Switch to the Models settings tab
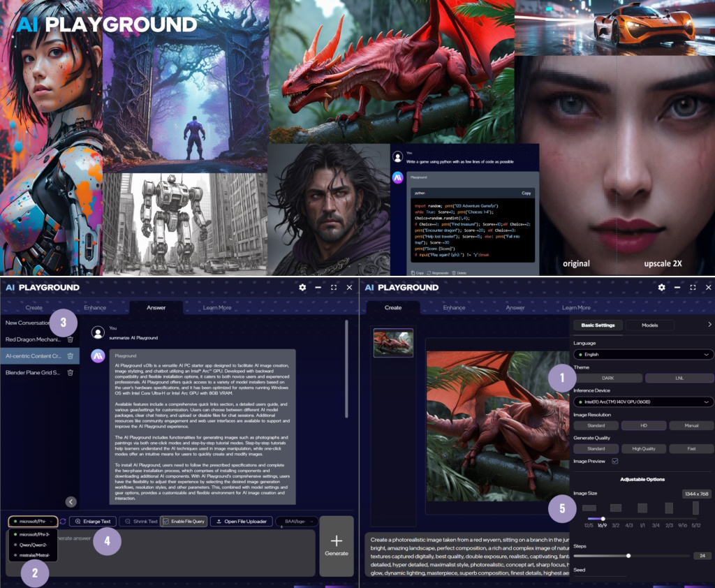The width and height of the screenshot is (715, 588). tap(649, 325)
